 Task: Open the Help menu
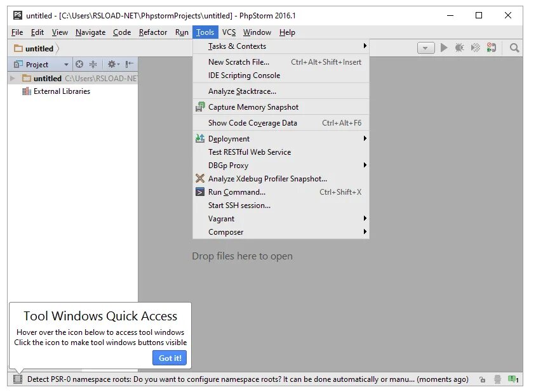coord(287,32)
